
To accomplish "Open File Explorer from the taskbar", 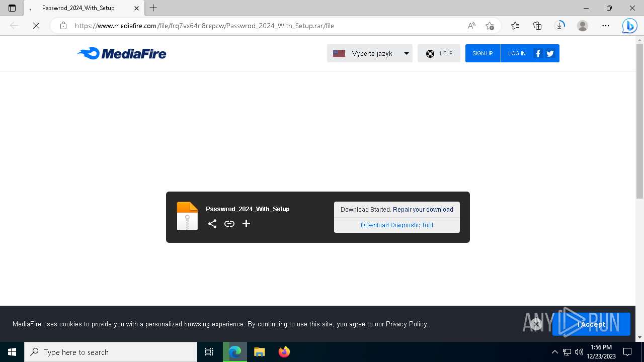I will pyautogui.click(x=260, y=352).
